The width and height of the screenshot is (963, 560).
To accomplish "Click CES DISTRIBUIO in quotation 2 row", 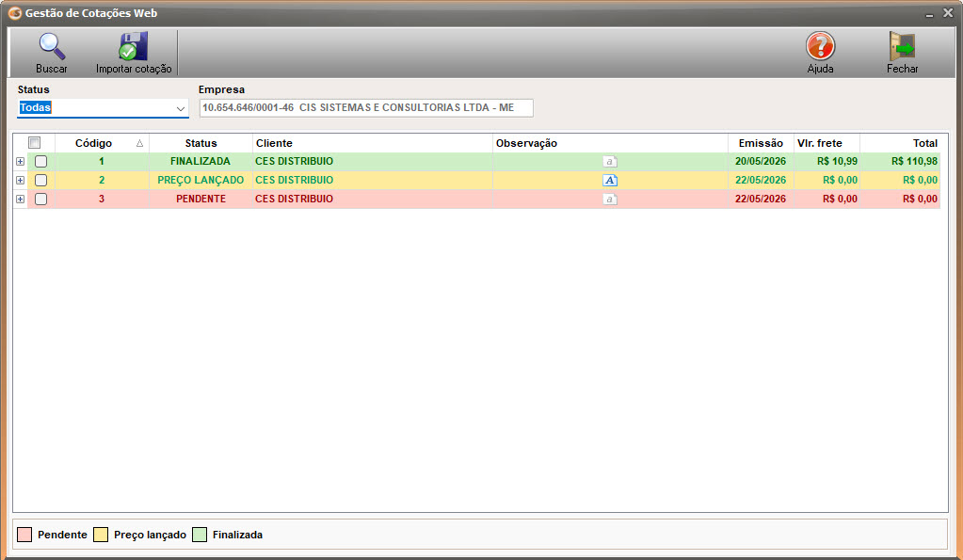I will click(295, 181).
